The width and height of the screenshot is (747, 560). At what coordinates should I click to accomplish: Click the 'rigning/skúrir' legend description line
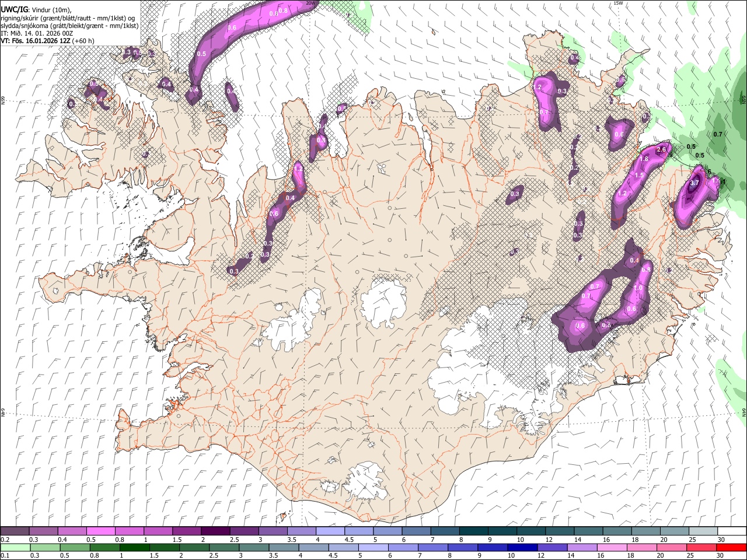[x=69, y=17]
